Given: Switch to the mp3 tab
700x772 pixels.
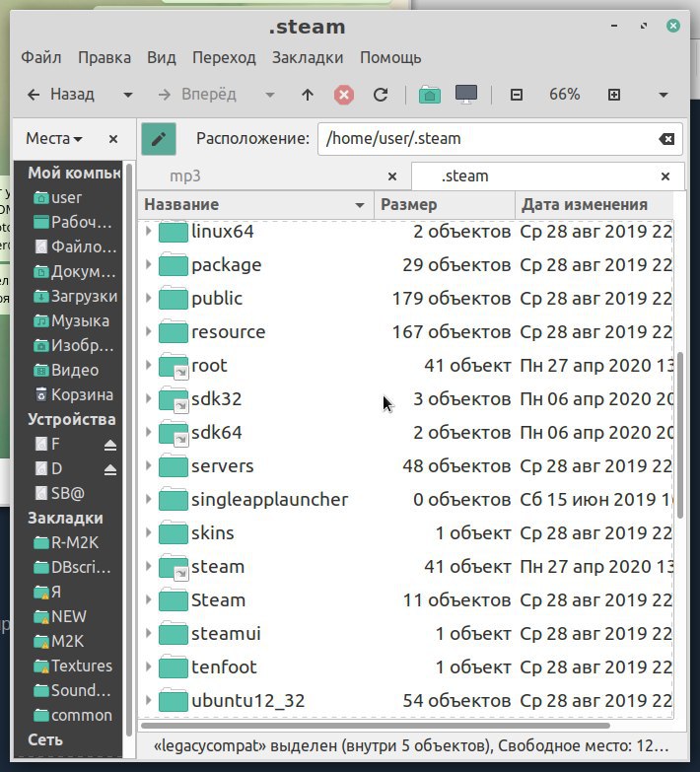Looking at the screenshot, I should 273,176.
